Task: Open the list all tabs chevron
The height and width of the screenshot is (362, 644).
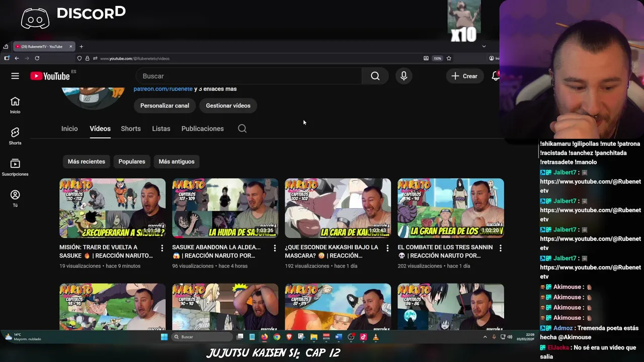Action: 484,46
